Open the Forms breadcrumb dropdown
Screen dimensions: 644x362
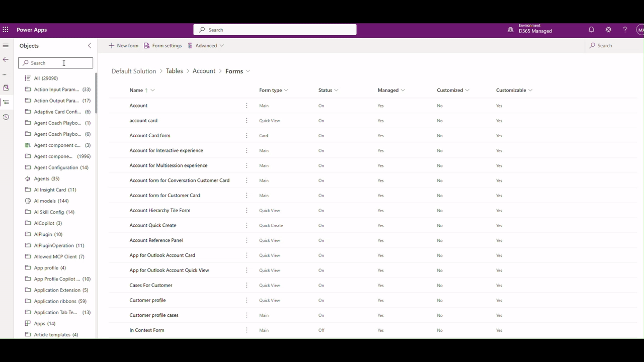[248, 71]
